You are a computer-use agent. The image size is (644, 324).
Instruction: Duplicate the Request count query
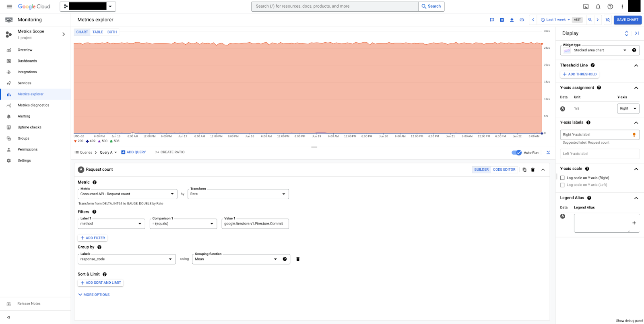(x=524, y=170)
